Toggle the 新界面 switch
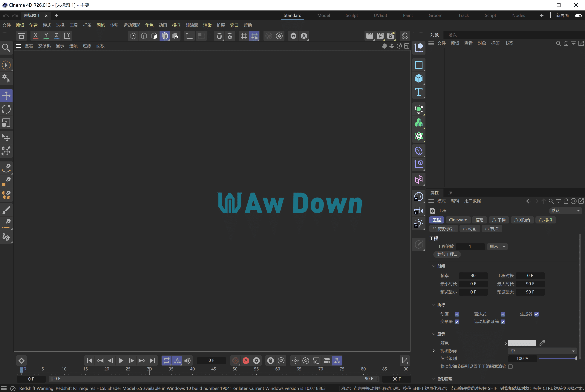Viewport: 585px width, 392px height. (578, 16)
